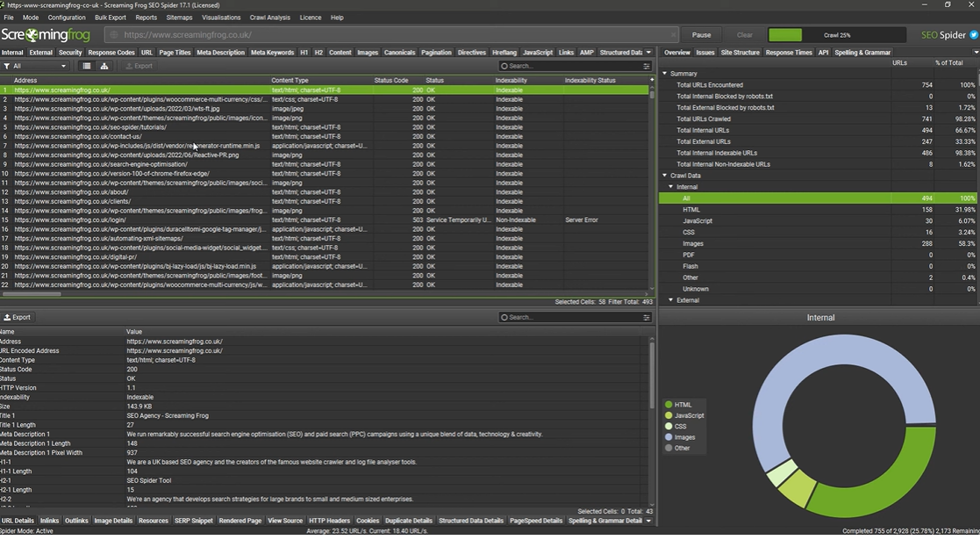
Task: Open the SERP Snippet tab
Action: click(194, 521)
